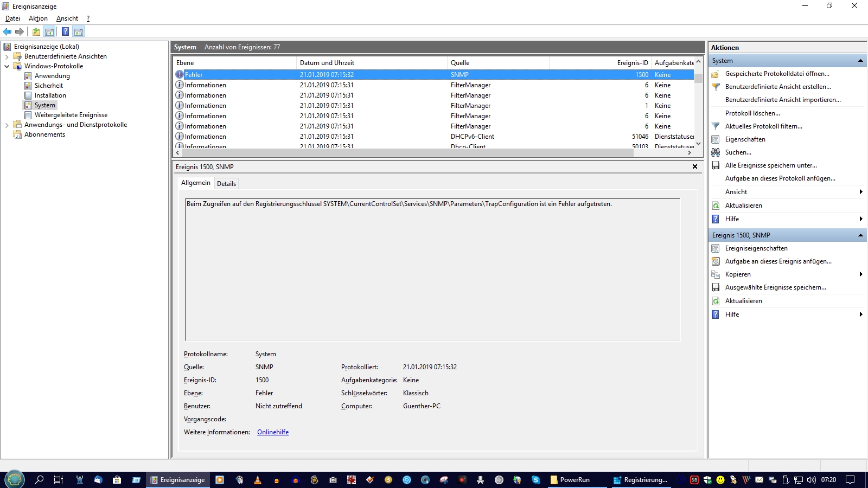Expand the Ansicht submenu arrow

coord(861,192)
